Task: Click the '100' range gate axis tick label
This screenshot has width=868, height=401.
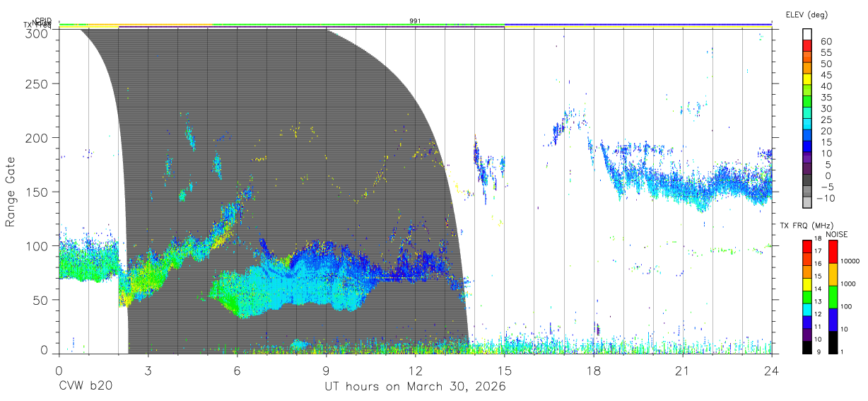Action: (x=38, y=245)
